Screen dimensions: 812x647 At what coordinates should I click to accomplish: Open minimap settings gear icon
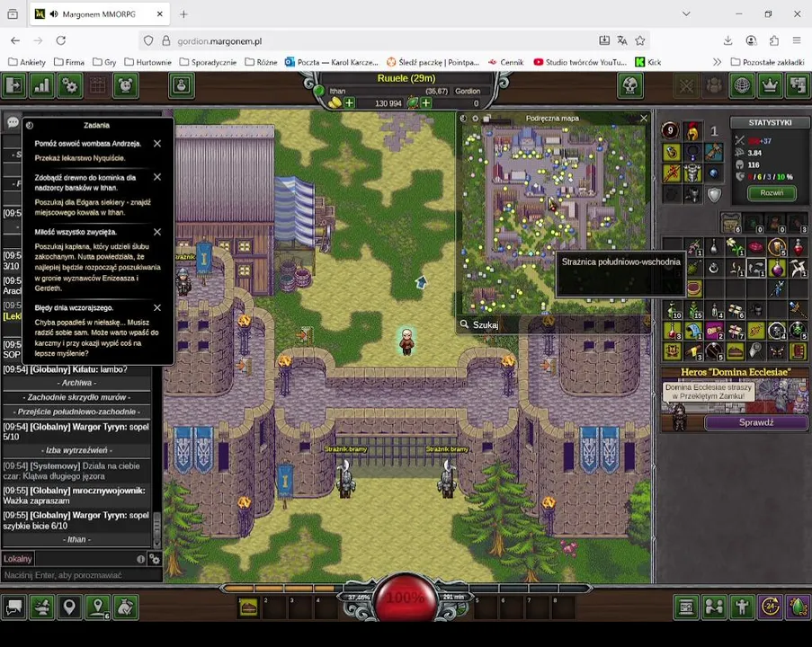click(476, 119)
